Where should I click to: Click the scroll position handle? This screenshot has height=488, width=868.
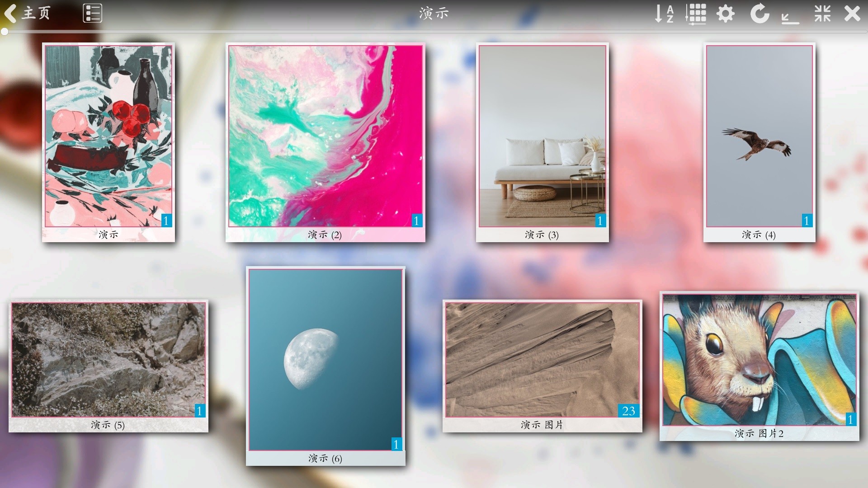(5, 32)
